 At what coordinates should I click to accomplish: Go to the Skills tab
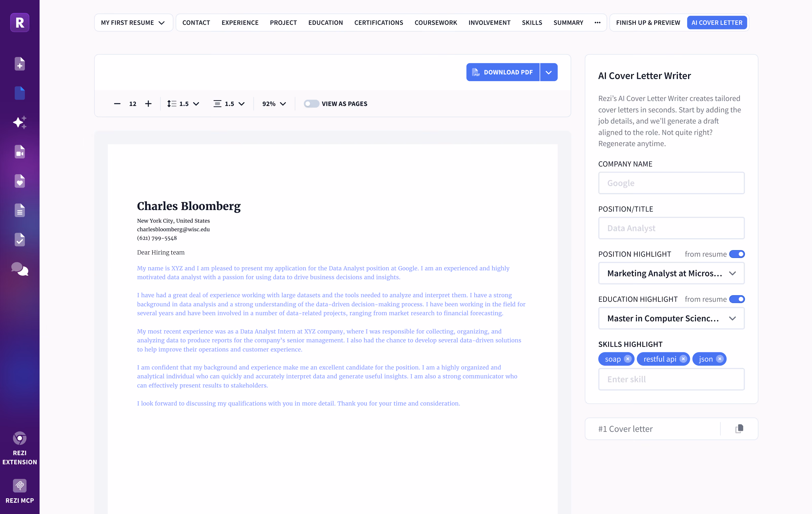tap(532, 23)
